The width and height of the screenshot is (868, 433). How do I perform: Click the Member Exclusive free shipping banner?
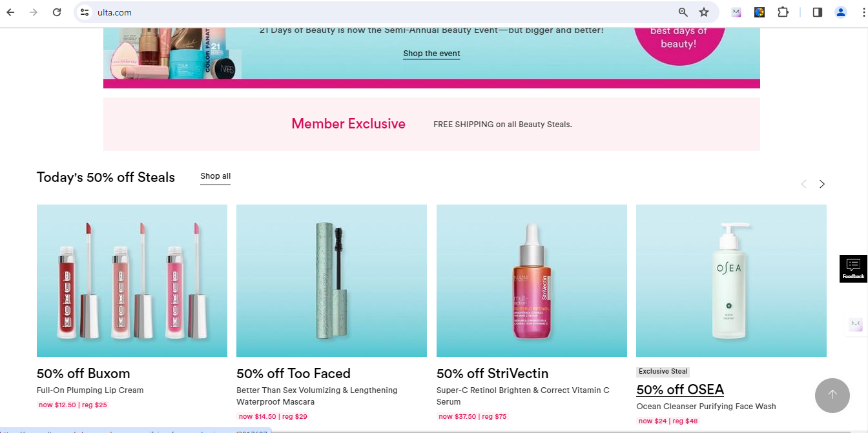[x=431, y=124]
